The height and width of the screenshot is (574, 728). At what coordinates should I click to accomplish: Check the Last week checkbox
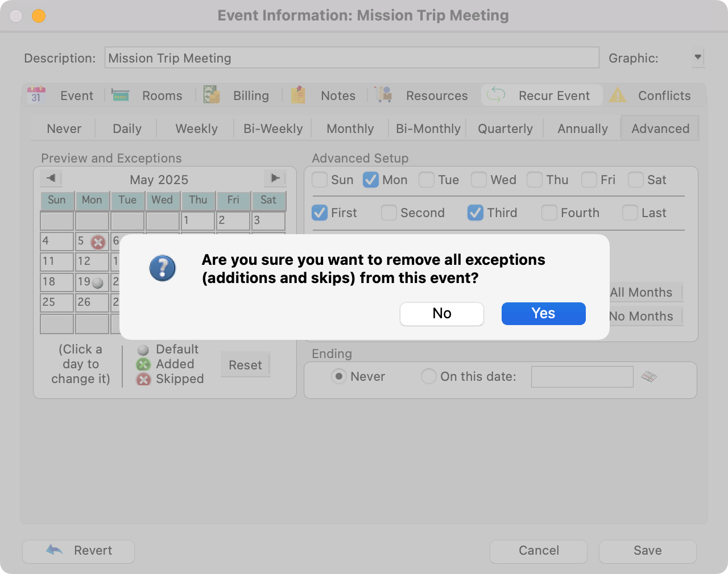(630, 213)
